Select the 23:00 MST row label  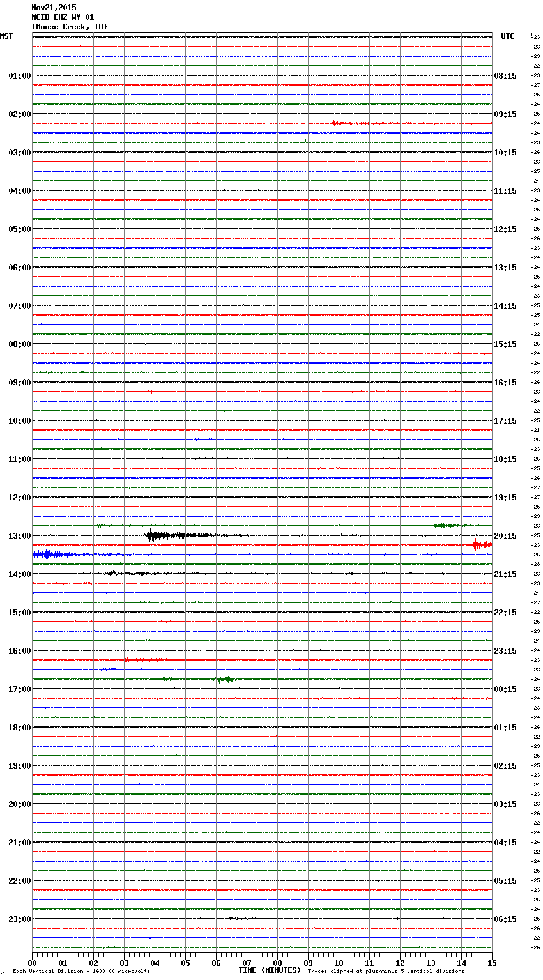(x=19, y=919)
